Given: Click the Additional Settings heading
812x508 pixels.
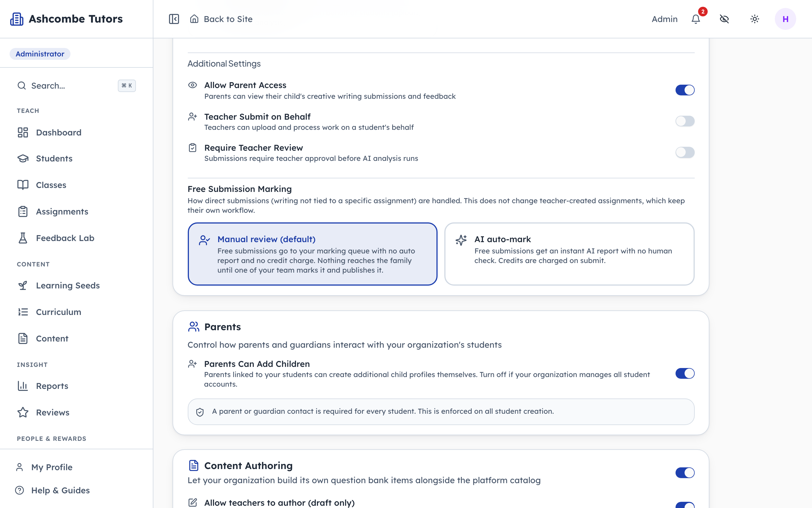Looking at the screenshot, I should [224, 63].
